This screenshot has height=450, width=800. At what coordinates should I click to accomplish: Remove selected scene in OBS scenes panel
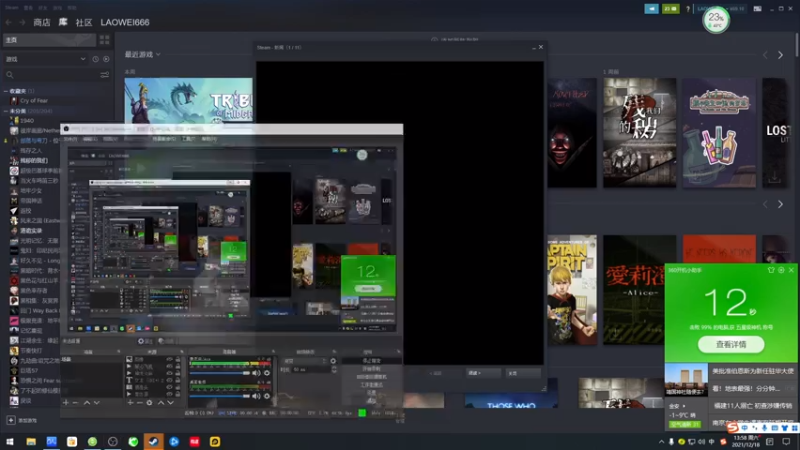click(76, 403)
